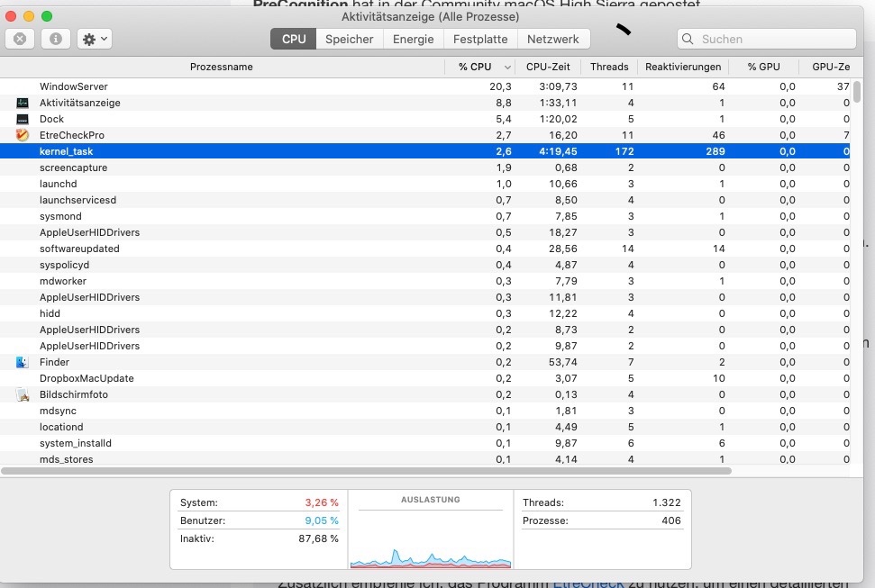The height and width of the screenshot is (588, 875).
Task: Sort by the CPU-Zeit column header
Action: (x=548, y=67)
